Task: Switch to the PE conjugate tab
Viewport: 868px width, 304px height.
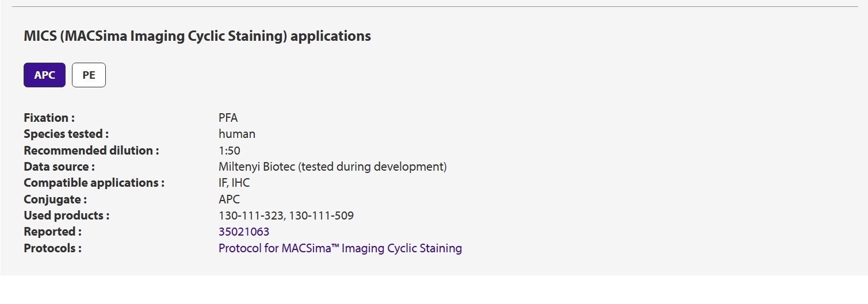Action: 89,75
